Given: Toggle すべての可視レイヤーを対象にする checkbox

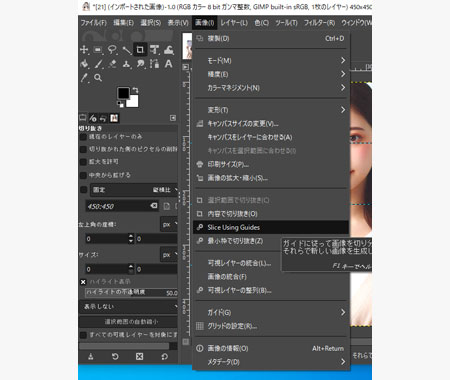Looking at the screenshot, I should (83, 334).
